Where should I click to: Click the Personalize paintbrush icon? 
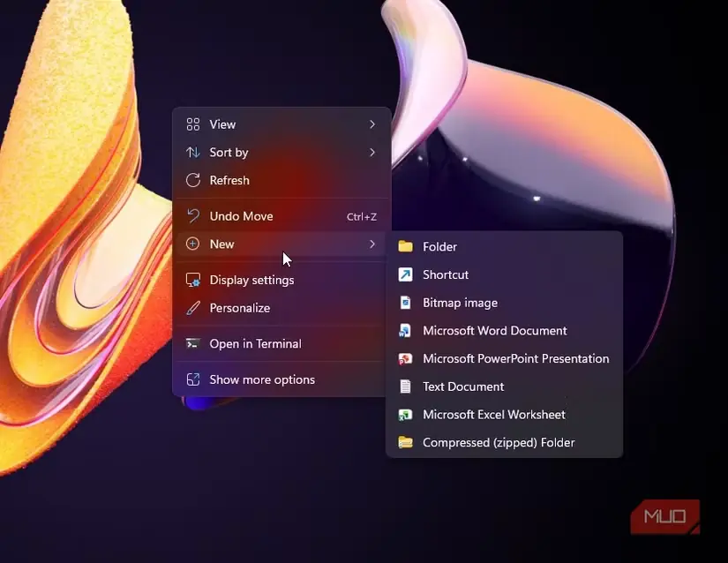(192, 308)
